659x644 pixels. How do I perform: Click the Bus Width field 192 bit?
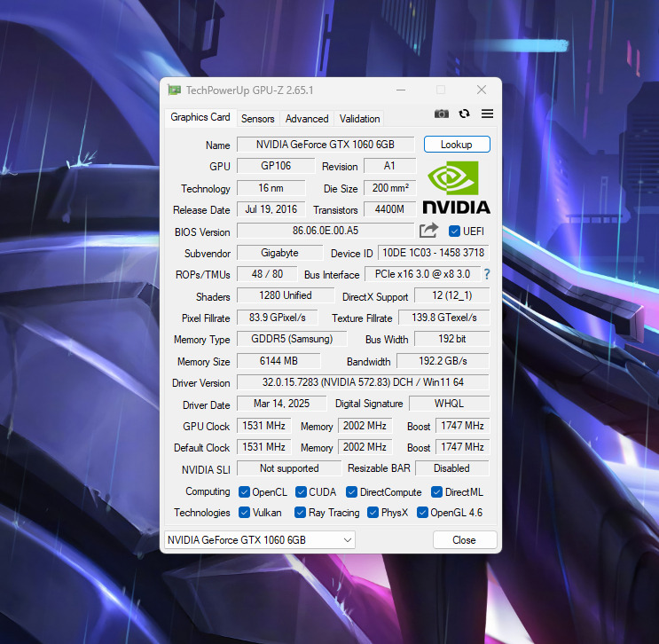point(451,339)
